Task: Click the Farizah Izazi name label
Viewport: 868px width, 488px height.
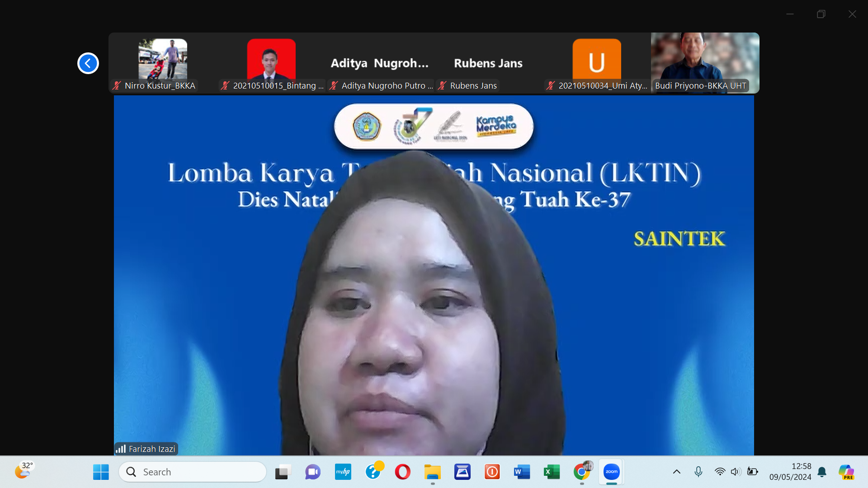Action: (x=151, y=449)
